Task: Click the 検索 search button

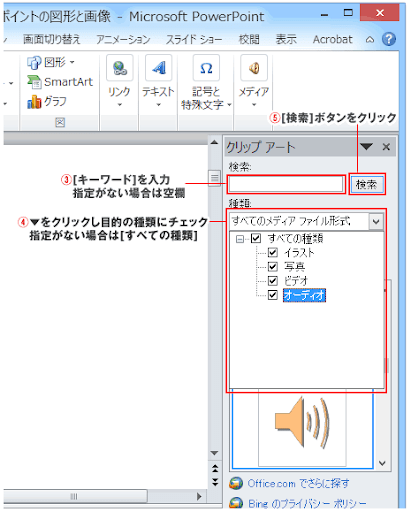Action: click(367, 184)
